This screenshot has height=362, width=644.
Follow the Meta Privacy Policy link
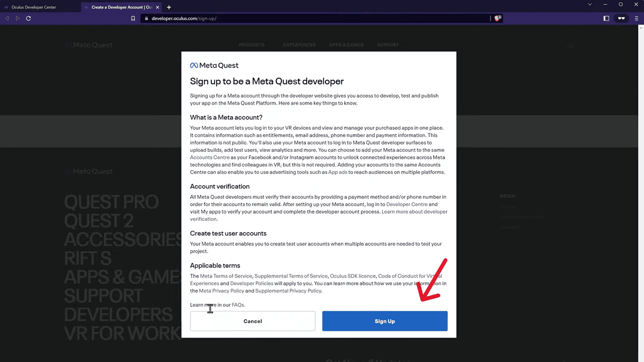[x=221, y=291]
